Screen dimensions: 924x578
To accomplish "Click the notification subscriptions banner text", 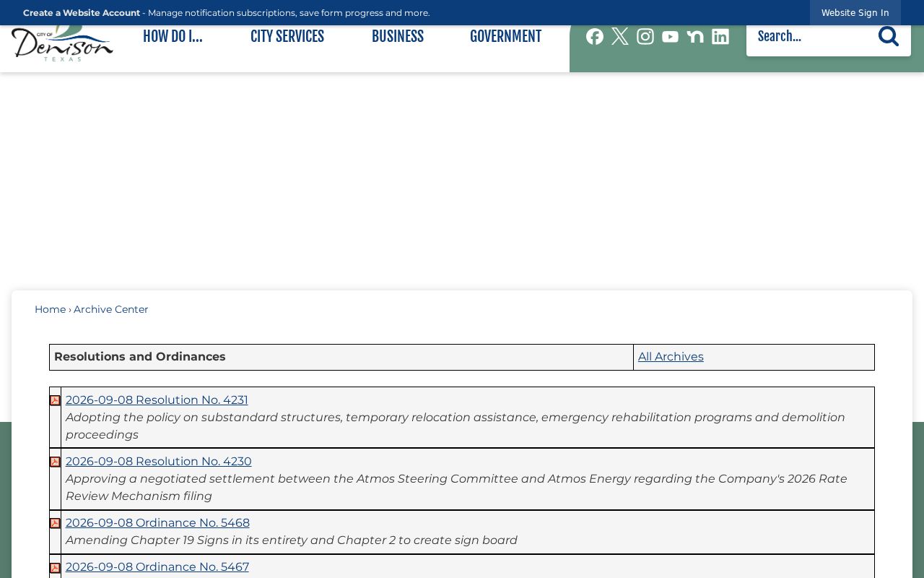I will tap(289, 13).
